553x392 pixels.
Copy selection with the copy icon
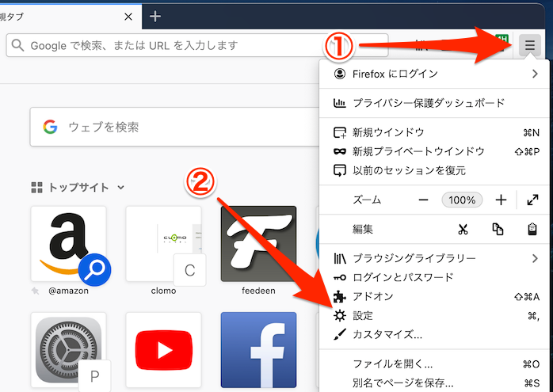click(498, 230)
